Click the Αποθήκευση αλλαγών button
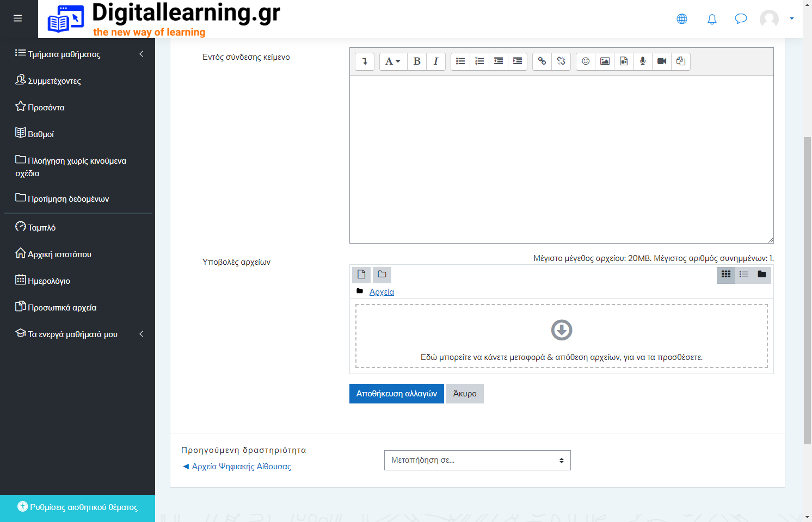Viewport: 812px width, 522px height. (x=397, y=394)
